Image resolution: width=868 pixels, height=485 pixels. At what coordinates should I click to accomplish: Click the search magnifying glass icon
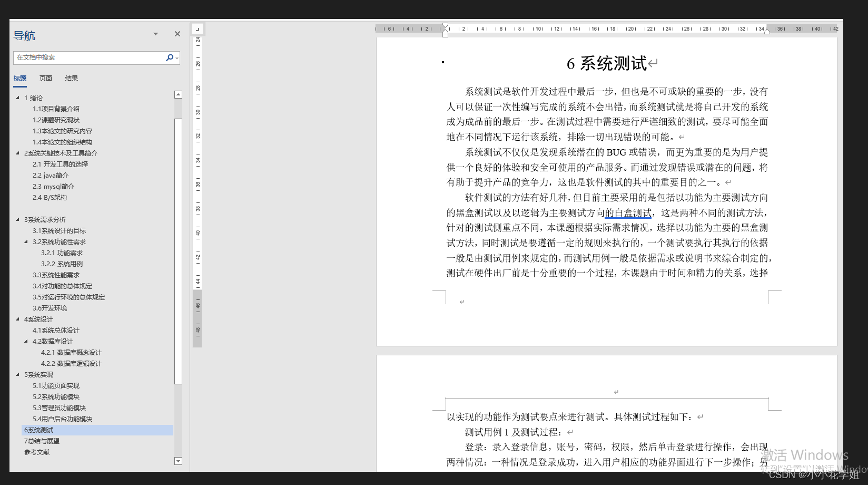click(169, 57)
